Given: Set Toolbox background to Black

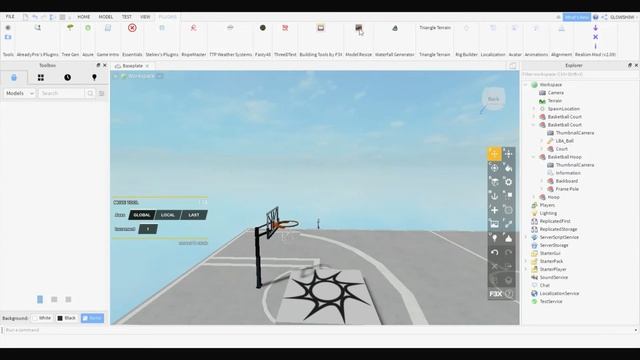Looking at the screenshot, I should [67, 318].
